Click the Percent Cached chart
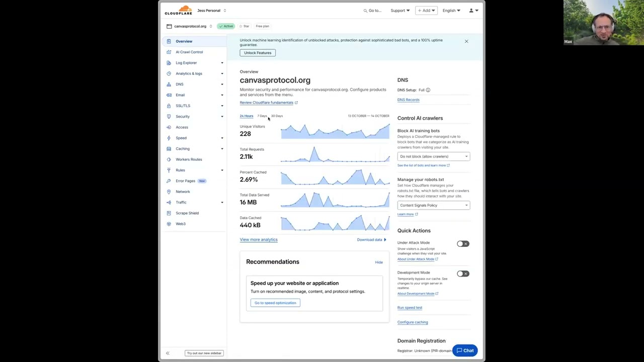Viewport: 644px width, 362px height. [335, 177]
